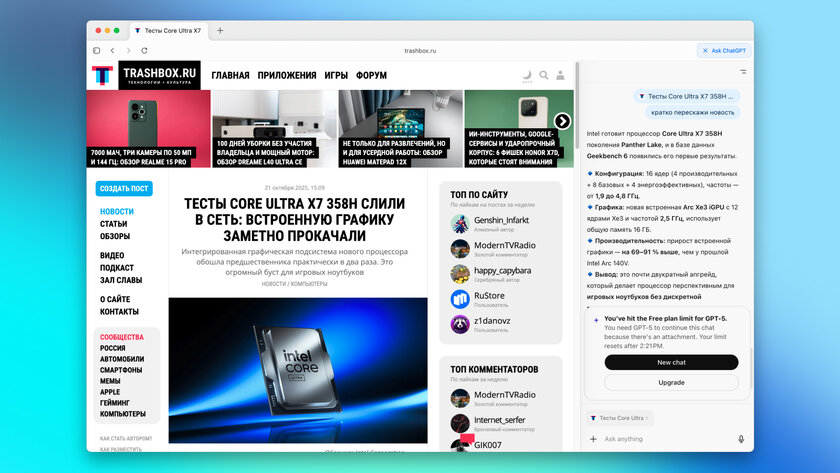The height and width of the screenshot is (473, 840).
Task: Open the Huawei MatePad 12X review thumbnail
Action: click(401, 129)
